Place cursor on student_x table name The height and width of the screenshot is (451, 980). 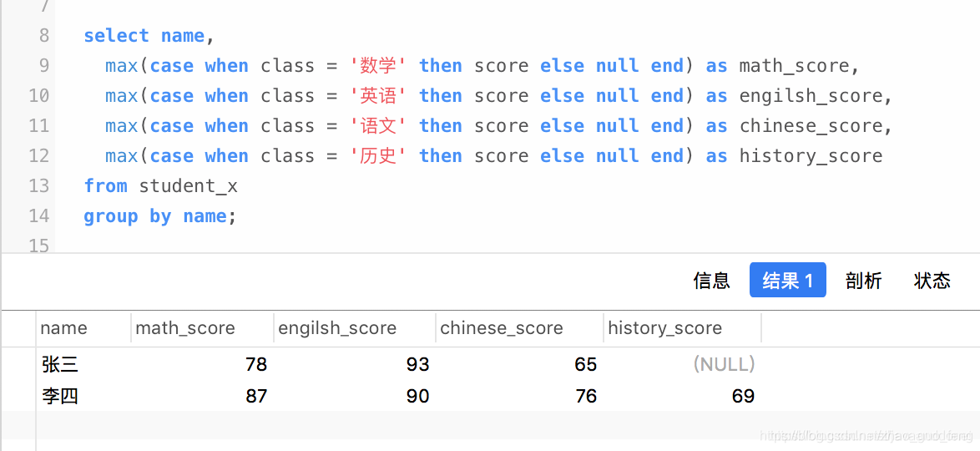tap(188, 185)
